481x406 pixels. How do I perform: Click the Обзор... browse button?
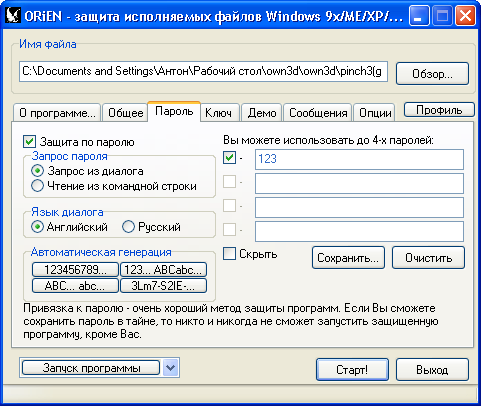click(432, 74)
